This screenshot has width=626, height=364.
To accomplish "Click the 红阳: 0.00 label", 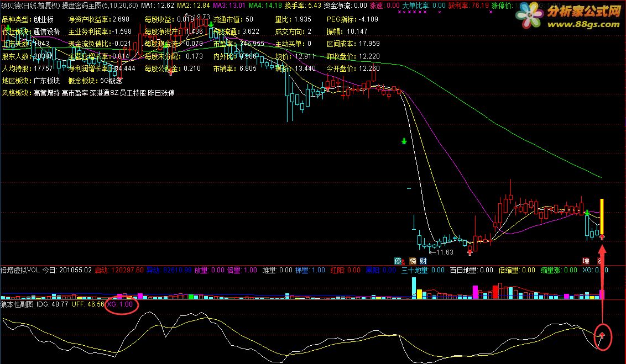I will pos(345,270).
